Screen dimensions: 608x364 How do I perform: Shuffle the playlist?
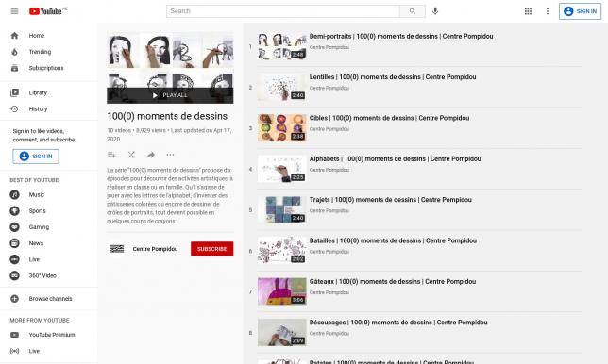click(x=131, y=155)
